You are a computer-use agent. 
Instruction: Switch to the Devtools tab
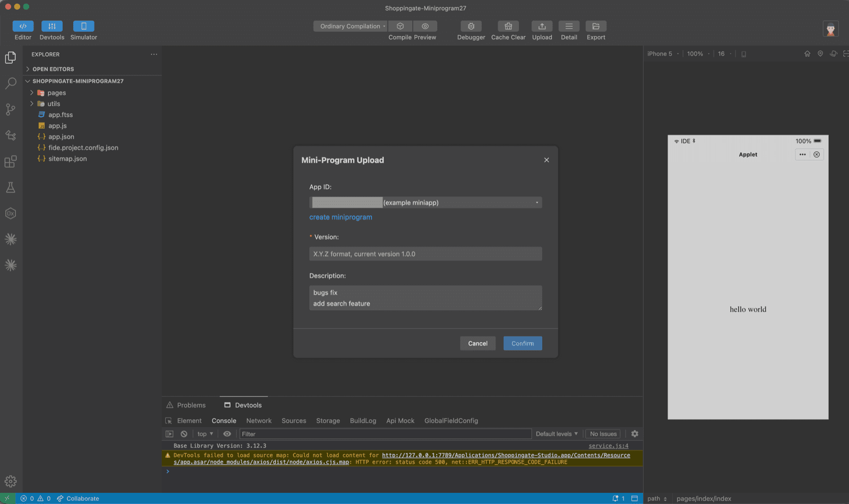[243, 405]
